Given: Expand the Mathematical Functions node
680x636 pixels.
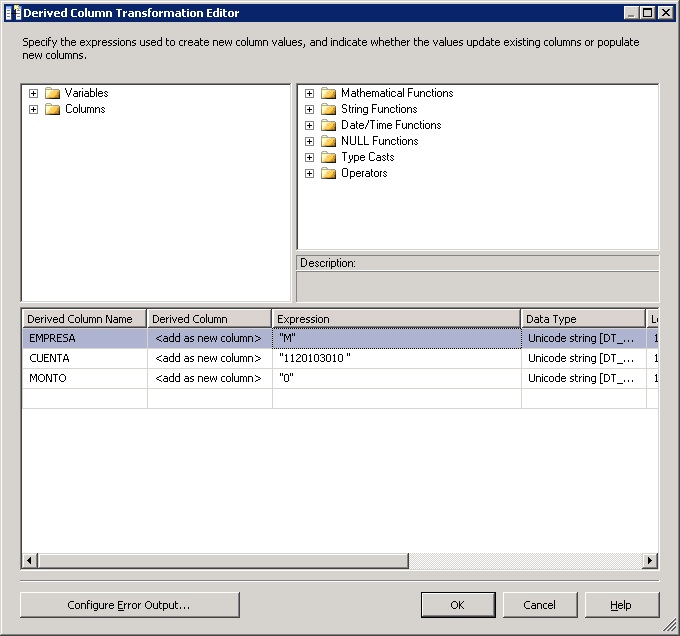Looking at the screenshot, I should pos(309,93).
